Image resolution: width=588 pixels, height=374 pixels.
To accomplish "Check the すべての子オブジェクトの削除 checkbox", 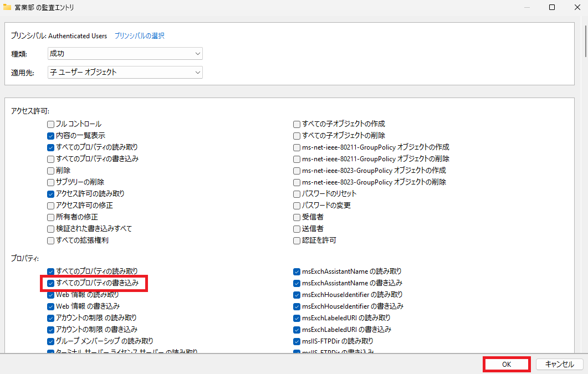I will [x=296, y=136].
